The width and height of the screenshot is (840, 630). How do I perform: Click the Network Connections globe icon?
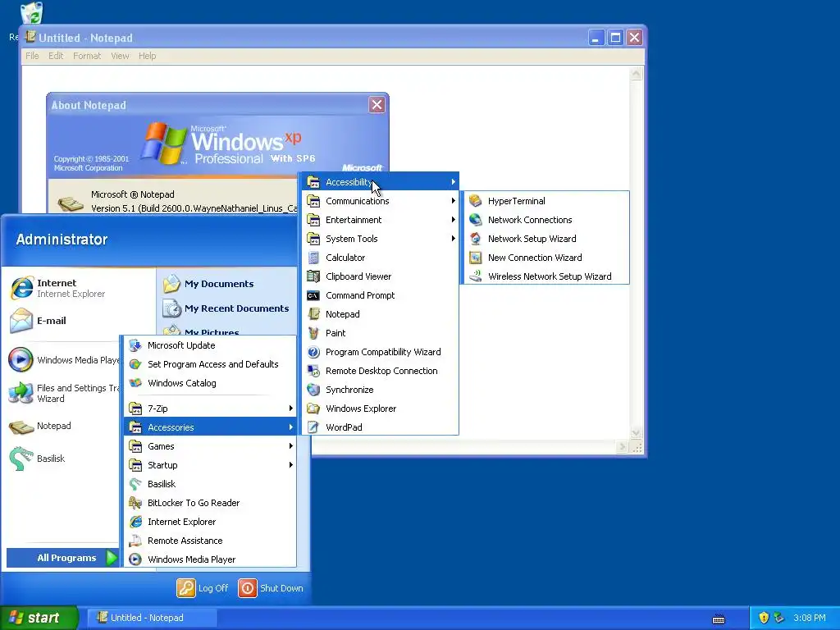[475, 220]
